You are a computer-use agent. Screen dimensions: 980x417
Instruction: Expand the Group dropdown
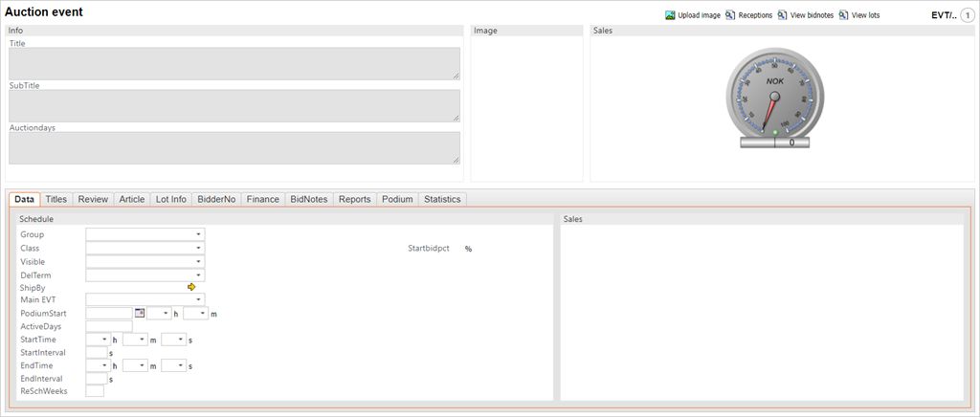[198, 234]
